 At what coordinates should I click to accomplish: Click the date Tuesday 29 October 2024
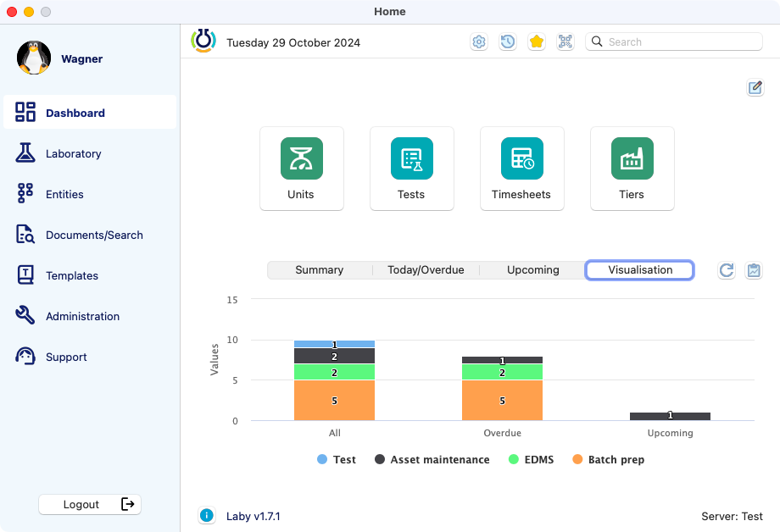[293, 42]
